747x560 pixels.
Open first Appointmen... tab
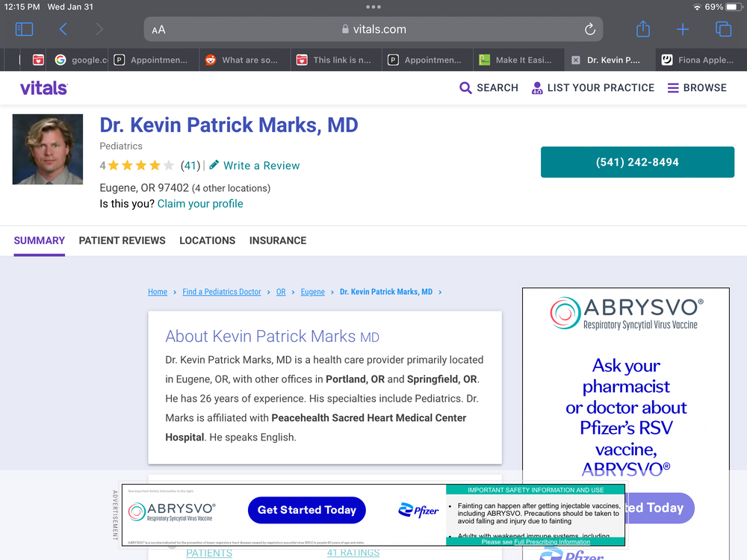[x=154, y=60]
